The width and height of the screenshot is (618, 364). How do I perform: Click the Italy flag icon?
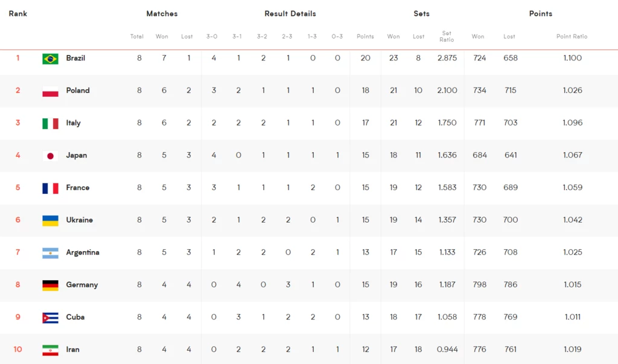click(51, 123)
